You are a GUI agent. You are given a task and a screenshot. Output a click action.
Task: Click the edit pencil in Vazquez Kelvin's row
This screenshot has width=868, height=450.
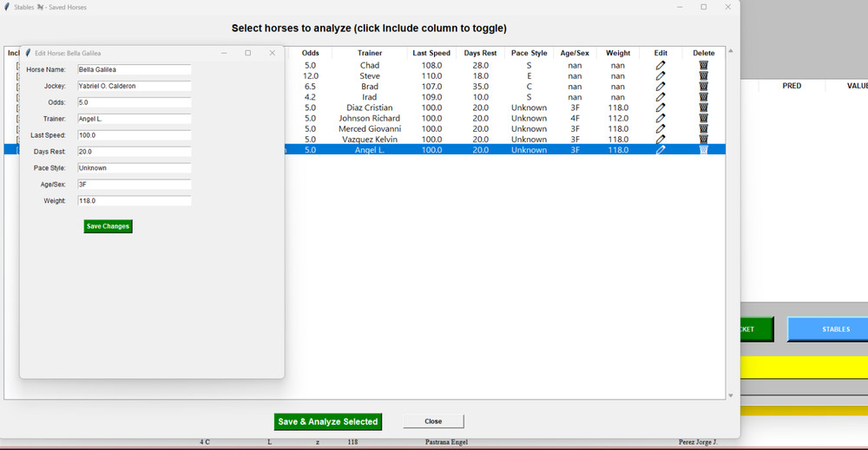pyautogui.click(x=661, y=140)
